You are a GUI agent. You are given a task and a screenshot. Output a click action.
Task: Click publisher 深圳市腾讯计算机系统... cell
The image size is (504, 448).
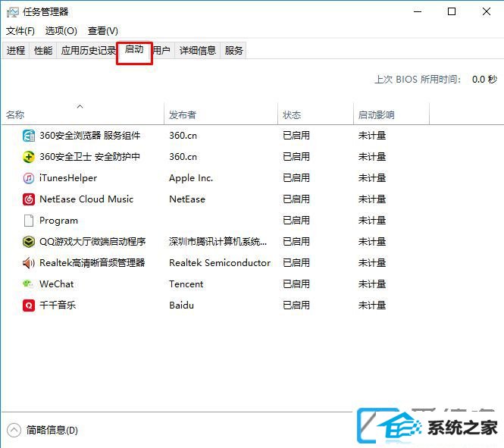218,242
